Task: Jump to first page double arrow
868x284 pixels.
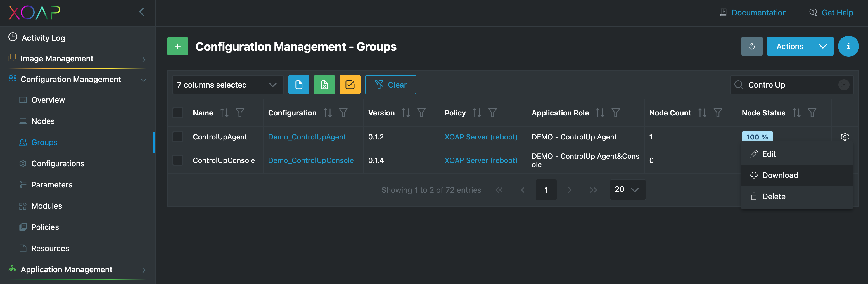Action: coord(499,190)
